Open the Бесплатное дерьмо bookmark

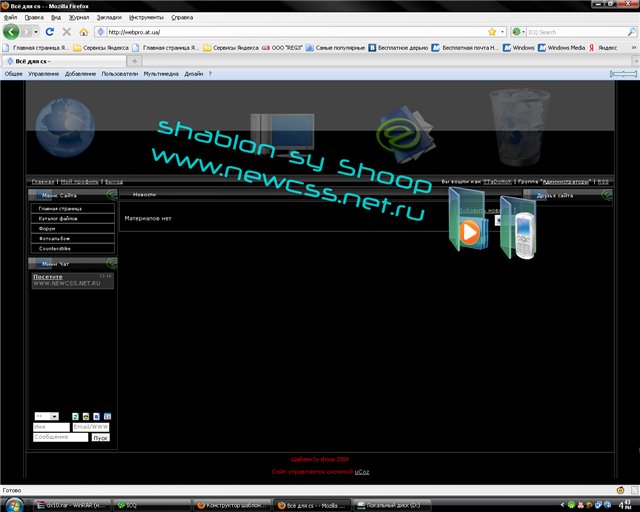[398, 48]
